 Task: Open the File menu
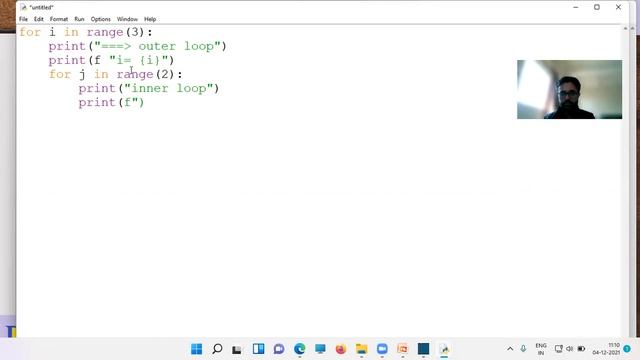(23, 19)
